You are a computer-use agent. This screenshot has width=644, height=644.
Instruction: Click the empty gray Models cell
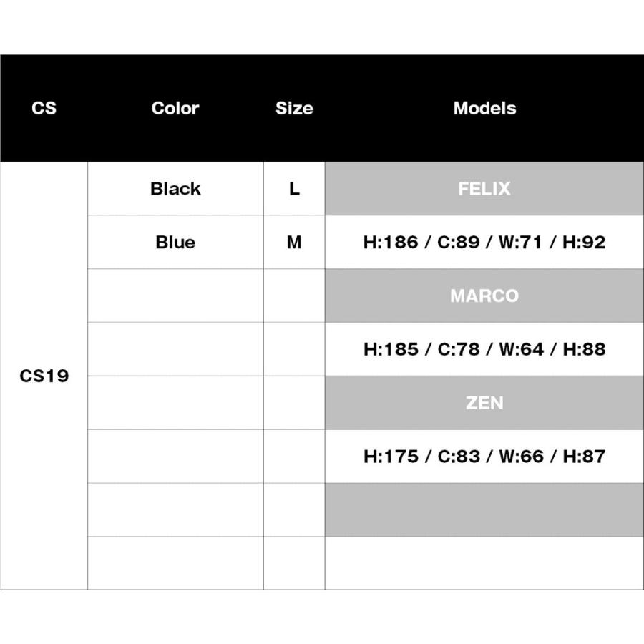click(x=484, y=509)
